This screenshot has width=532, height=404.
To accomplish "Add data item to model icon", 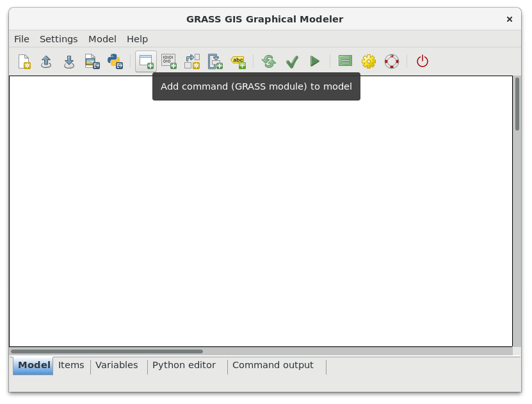I will click(x=169, y=61).
